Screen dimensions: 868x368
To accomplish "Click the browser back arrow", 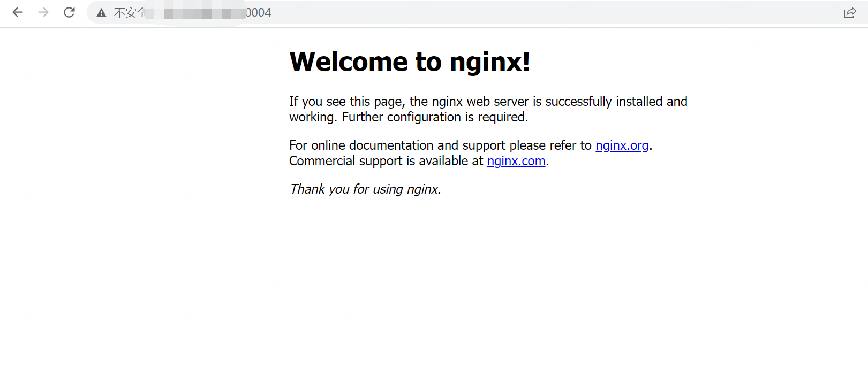I will pyautogui.click(x=18, y=12).
